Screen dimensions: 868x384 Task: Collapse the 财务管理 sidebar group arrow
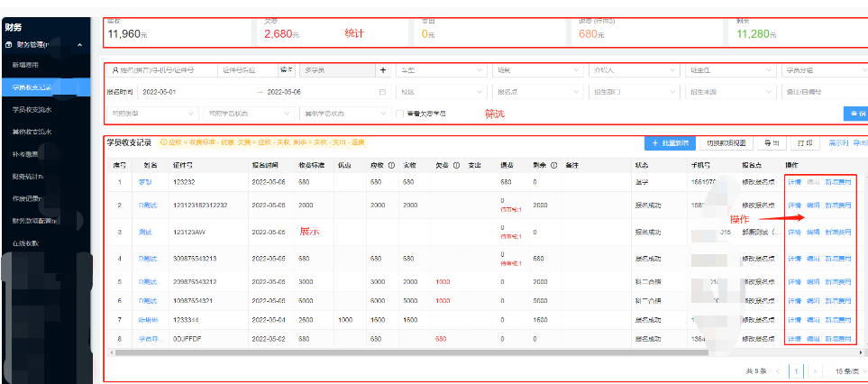click(x=79, y=45)
